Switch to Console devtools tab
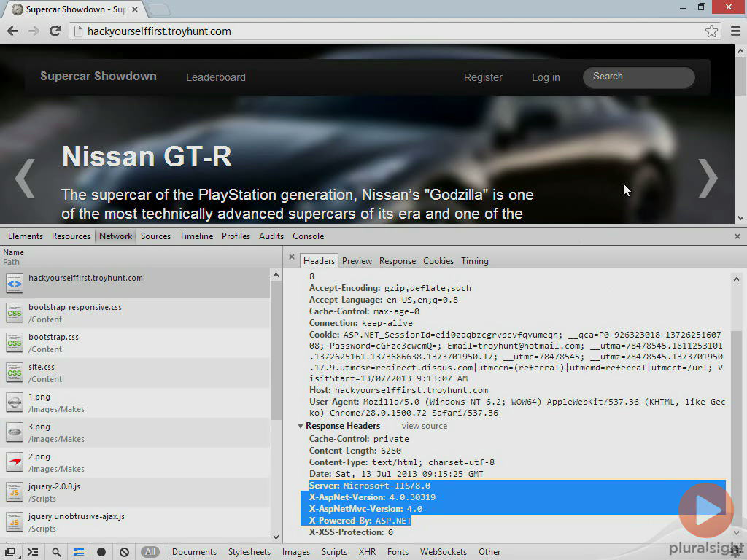 309,236
